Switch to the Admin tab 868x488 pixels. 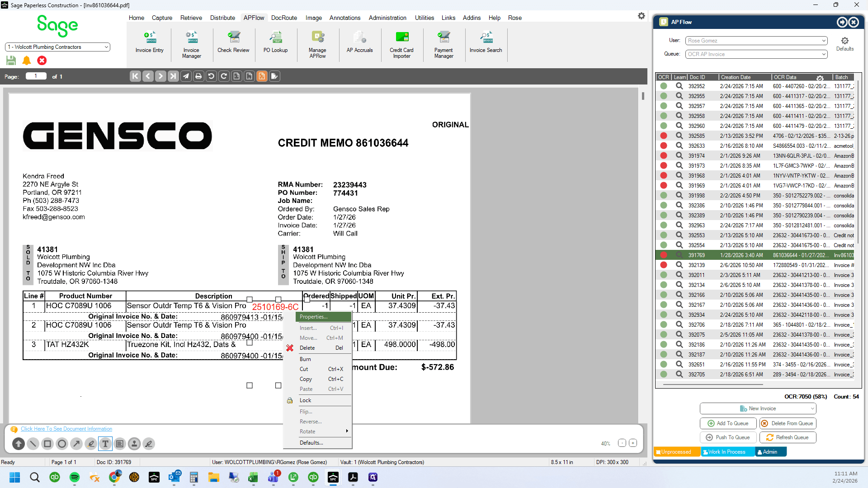(770, 452)
